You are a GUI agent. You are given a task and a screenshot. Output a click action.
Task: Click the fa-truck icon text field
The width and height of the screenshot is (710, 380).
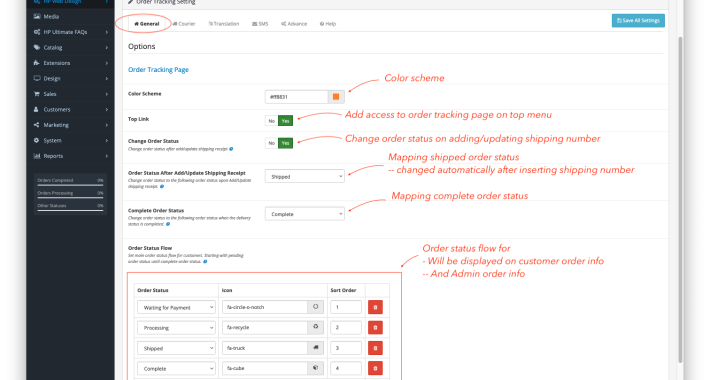[x=265, y=348]
